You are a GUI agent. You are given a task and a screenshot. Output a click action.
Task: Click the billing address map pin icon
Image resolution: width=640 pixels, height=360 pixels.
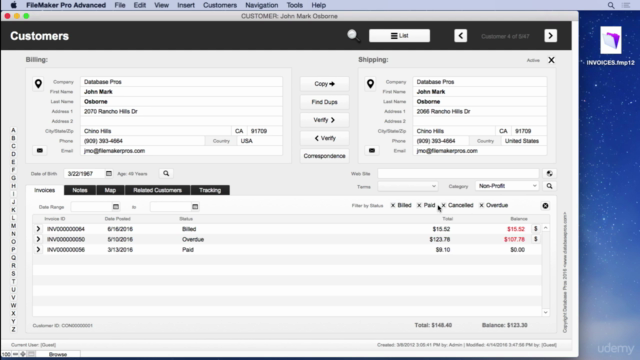[38, 84]
